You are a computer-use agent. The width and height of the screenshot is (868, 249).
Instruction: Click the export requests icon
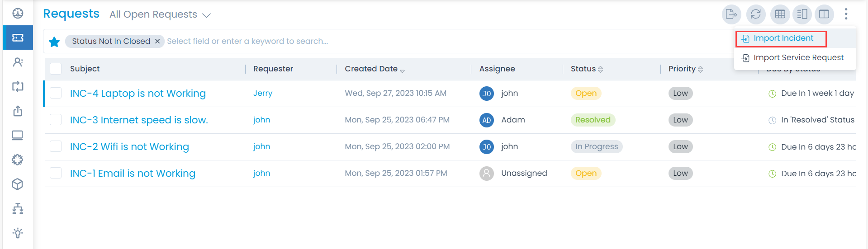731,14
